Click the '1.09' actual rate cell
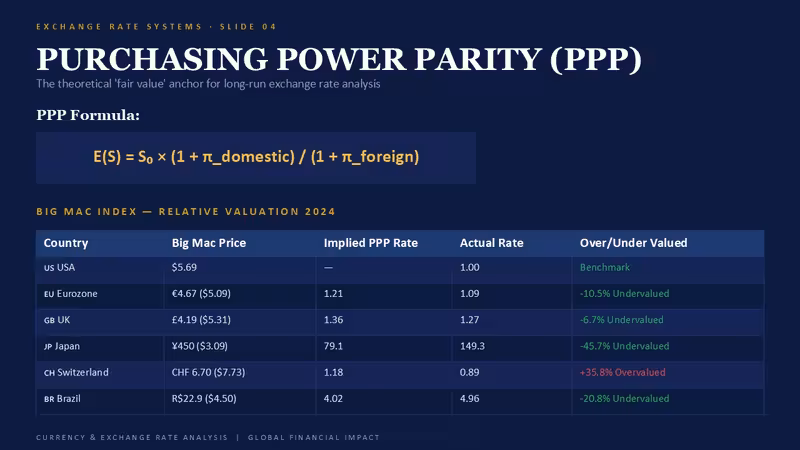 click(x=469, y=293)
